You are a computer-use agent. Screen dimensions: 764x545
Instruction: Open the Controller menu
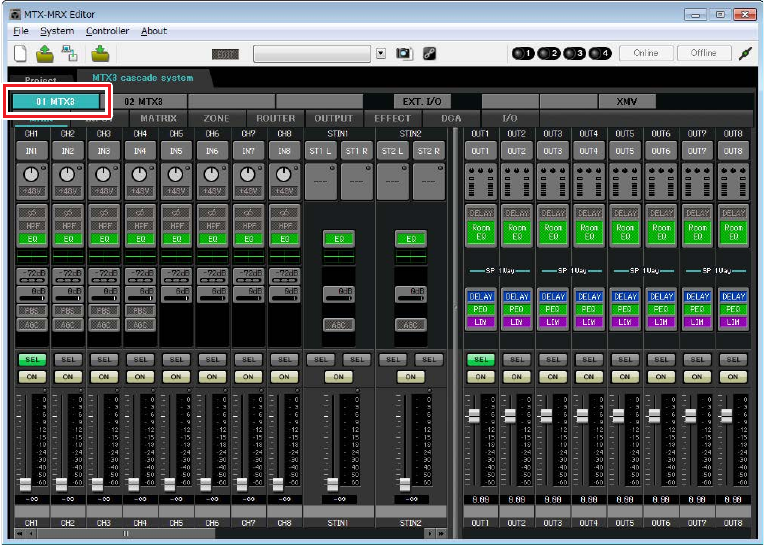point(107,31)
